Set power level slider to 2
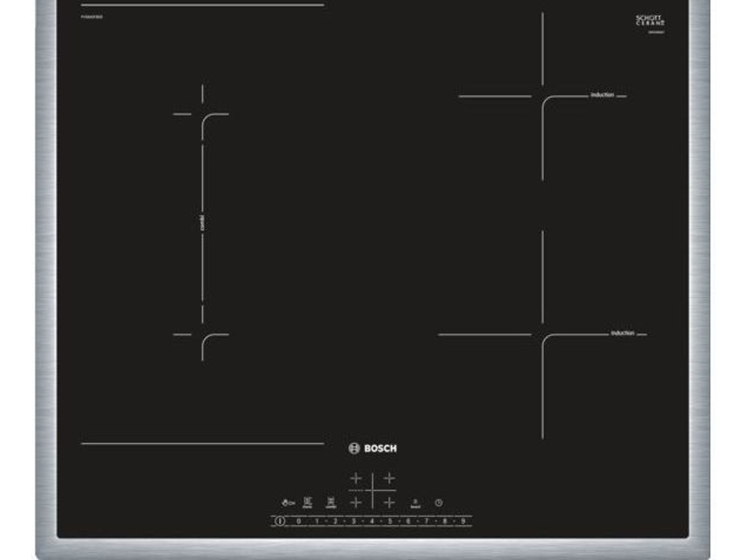The width and height of the screenshot is (747, 560). 335,521
